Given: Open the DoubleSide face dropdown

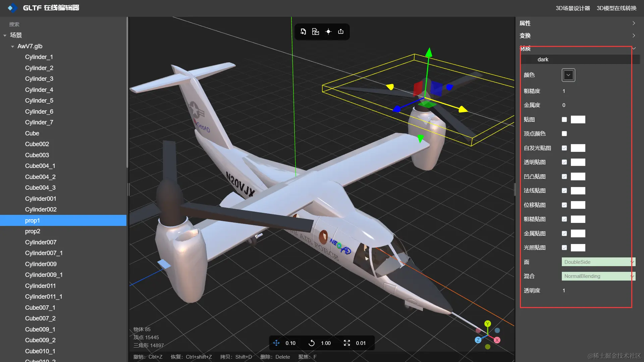Looking at the screenshot, I should [x=598, y=262].
